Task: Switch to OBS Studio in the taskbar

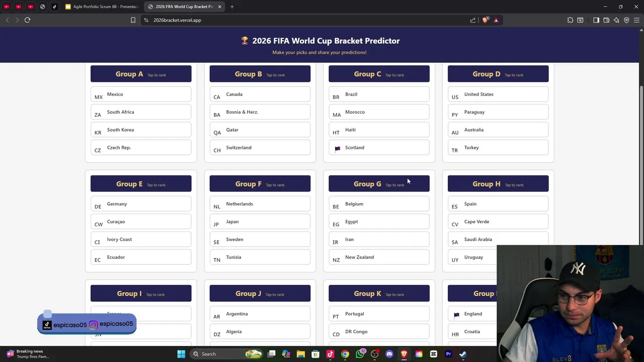Action: point(374,354)
